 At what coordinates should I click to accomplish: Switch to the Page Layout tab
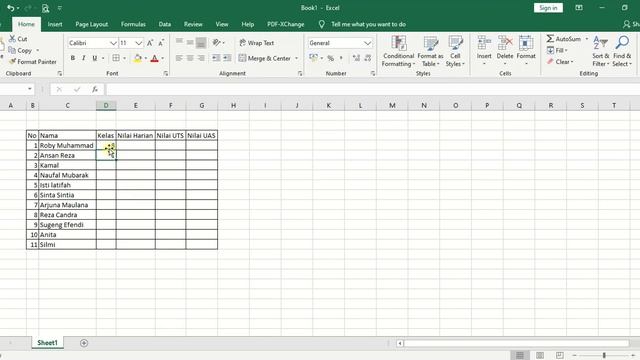(91, 24)
